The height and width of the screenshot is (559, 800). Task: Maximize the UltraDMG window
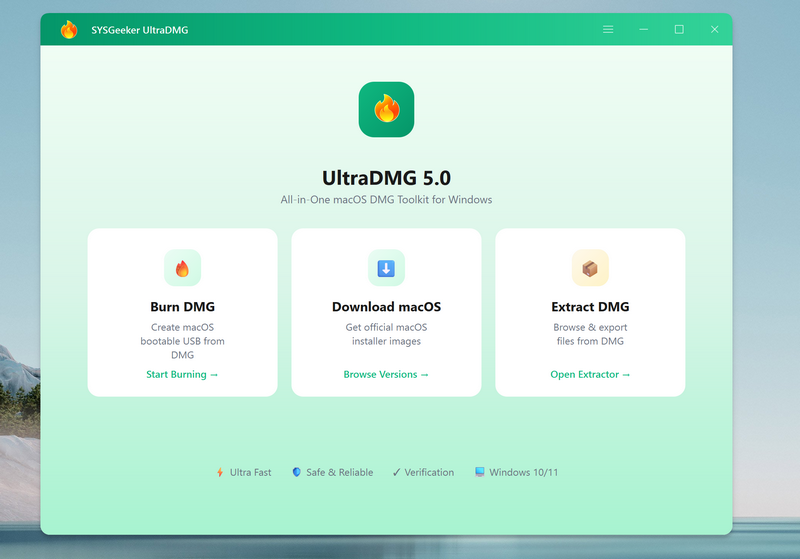click(x=679, y=30)
